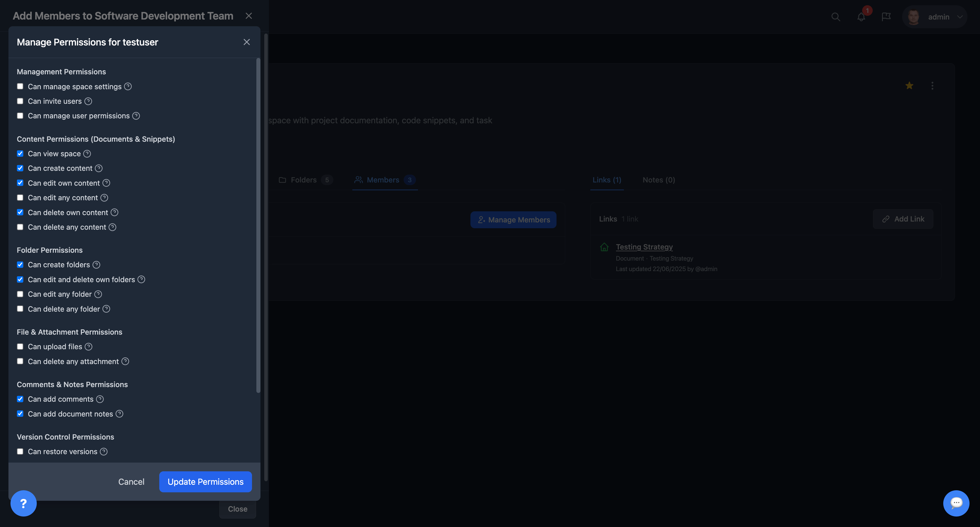This screenshot has height=527, width=980.
Task: Click help icon next to Can upload files
Action: pos(89,346)
